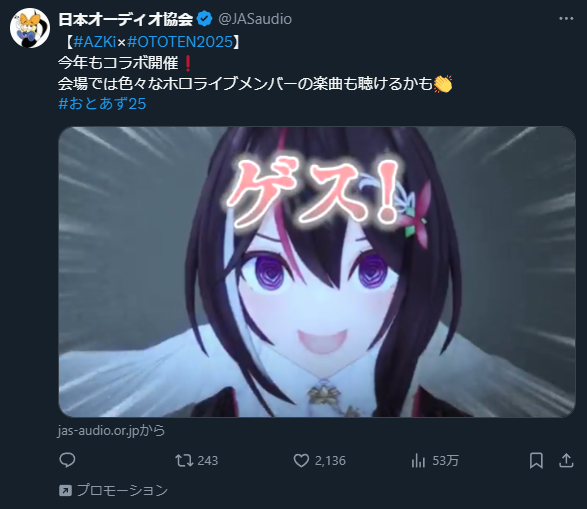Open the three-dot more options menu
The height and width of the screenshot is (509, 587).
pos(566,19)
